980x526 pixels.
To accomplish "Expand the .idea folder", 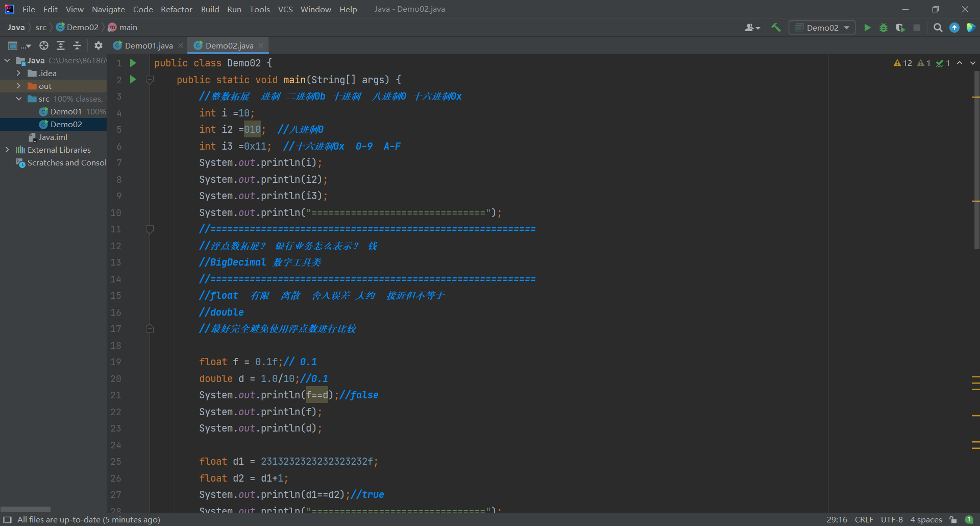I will point(19,73).
